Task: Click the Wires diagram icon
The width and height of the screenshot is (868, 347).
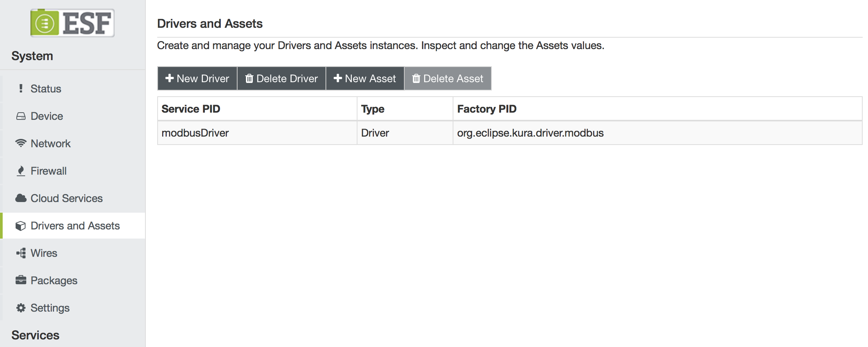Action: (21, 253)
